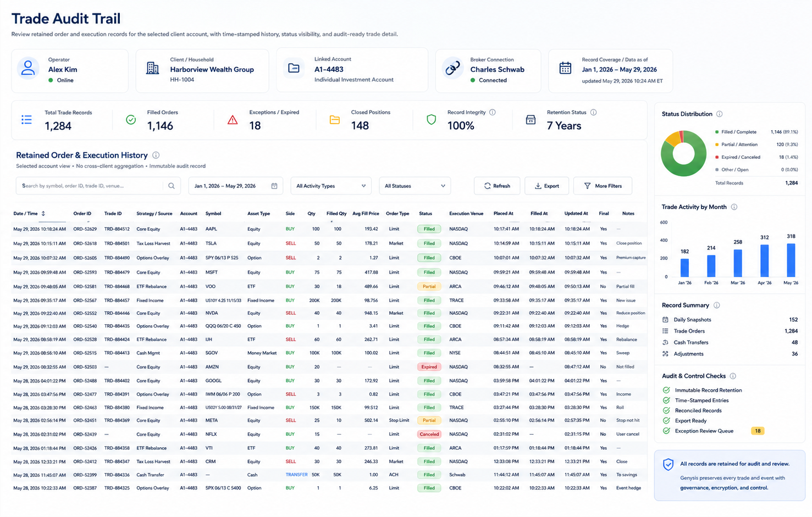Screen dimensions: 812x517
Task: Click the Adjustments row icon
Action: (665, 354)
